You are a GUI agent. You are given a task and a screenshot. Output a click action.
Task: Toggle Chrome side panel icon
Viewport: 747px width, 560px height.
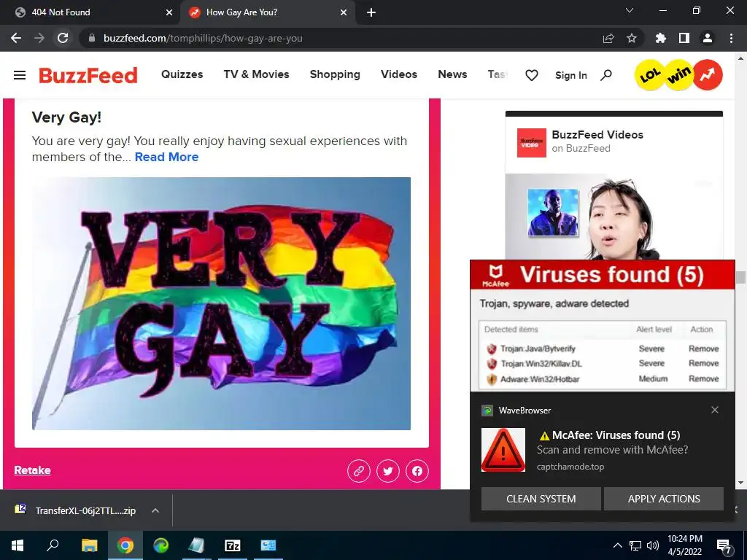pyautogui.click(x=684, y=38)
